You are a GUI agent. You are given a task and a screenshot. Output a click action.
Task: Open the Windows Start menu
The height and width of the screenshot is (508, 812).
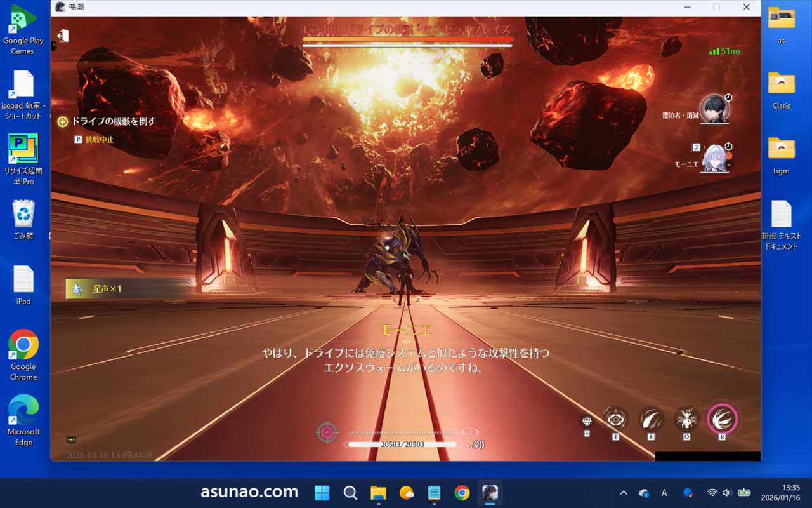[322, 493]
